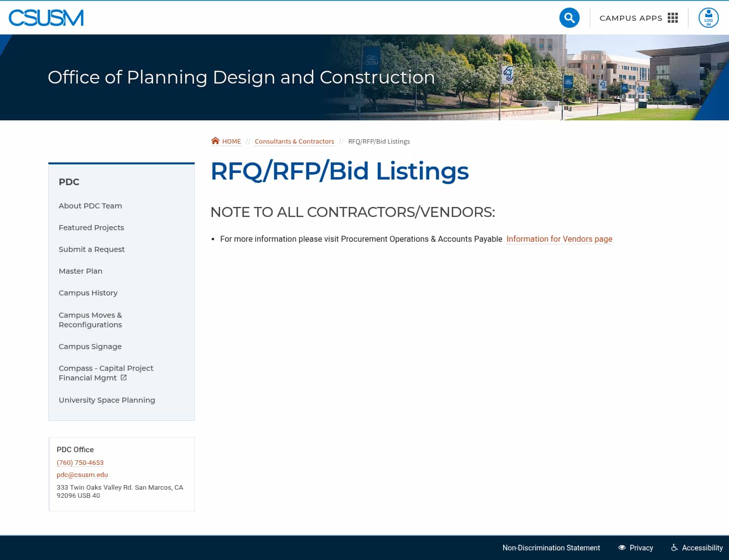
Task: Click the CSUSM logo
Action: 46,17
